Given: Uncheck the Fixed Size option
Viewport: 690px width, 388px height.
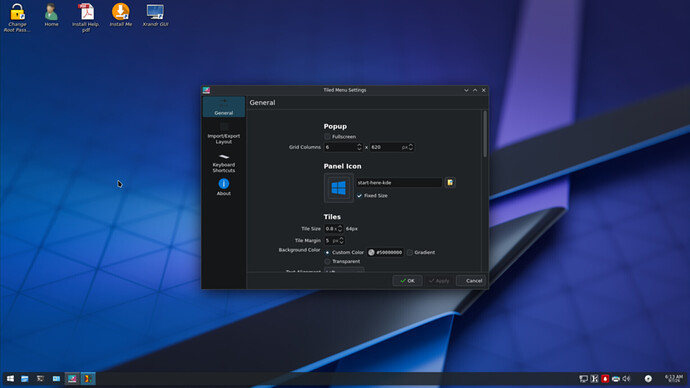Looking at the screenshot, I should point(360,196).
